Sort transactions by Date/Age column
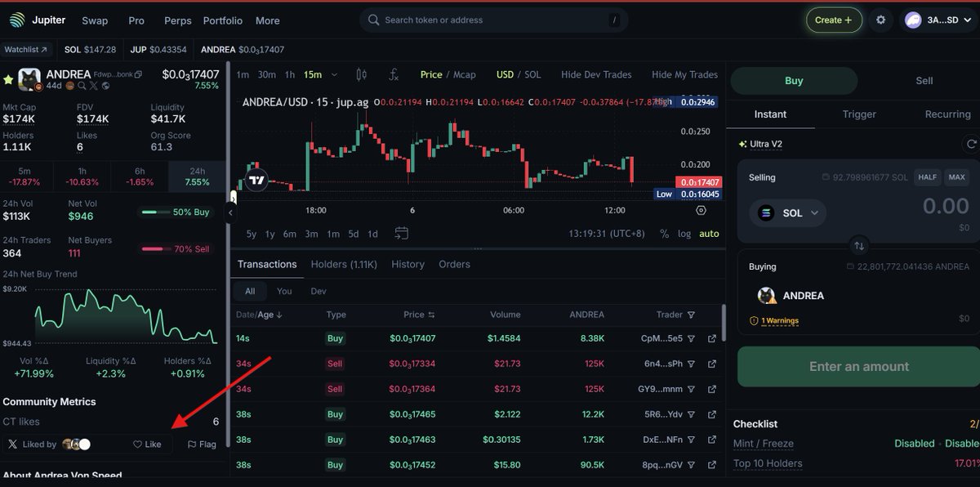 click(259, 315)
